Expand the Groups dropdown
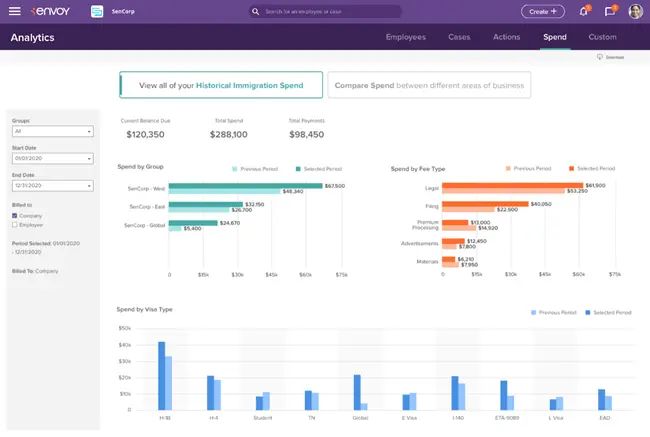The image size is (650, 437). 52,131
